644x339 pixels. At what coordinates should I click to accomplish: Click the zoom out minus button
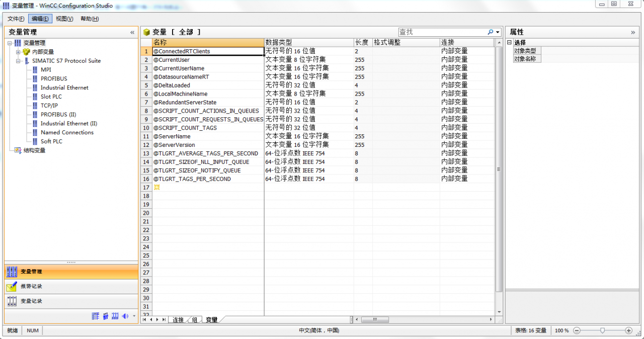[577, 330]
